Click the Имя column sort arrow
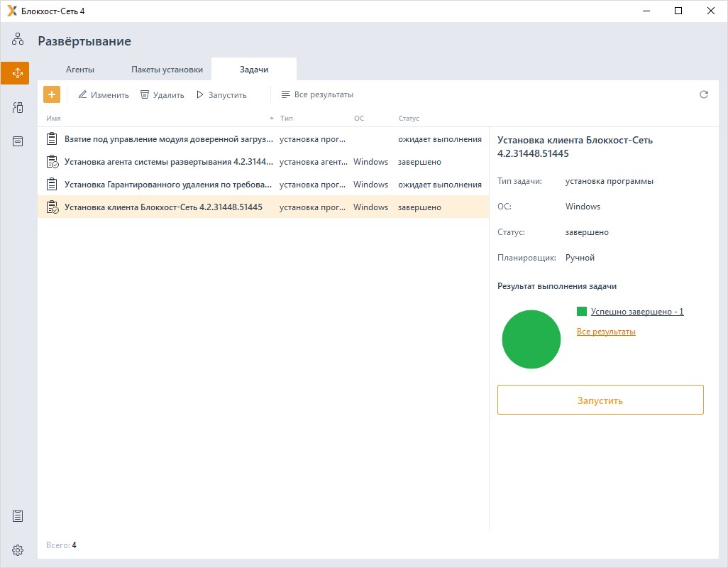 (272, 119)
